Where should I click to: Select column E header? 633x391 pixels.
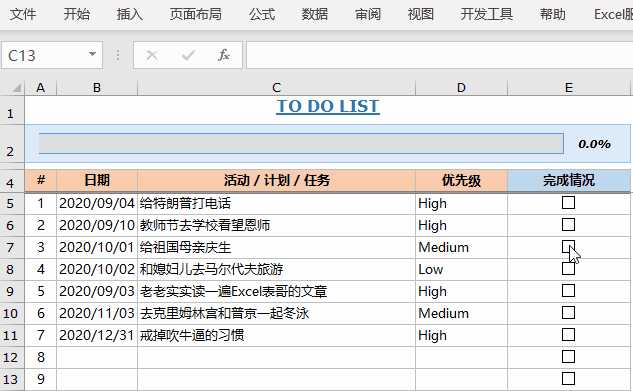pos(568,88)
